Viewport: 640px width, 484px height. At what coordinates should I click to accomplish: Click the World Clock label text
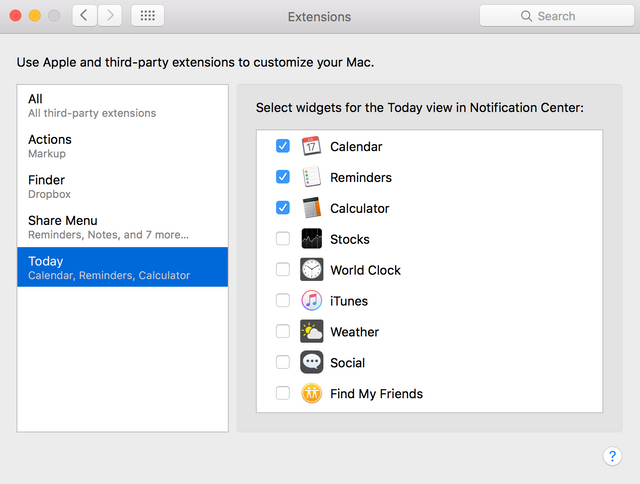(x=365, y=270)
